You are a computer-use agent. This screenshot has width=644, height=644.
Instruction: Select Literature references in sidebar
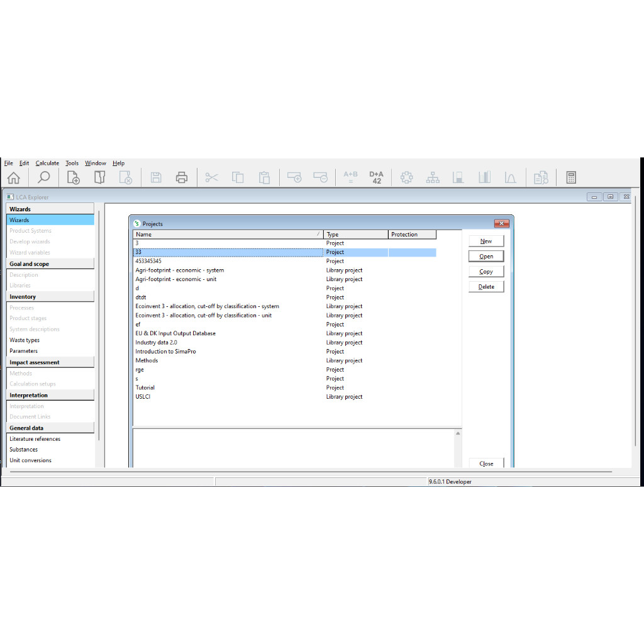tap(35, 439)
